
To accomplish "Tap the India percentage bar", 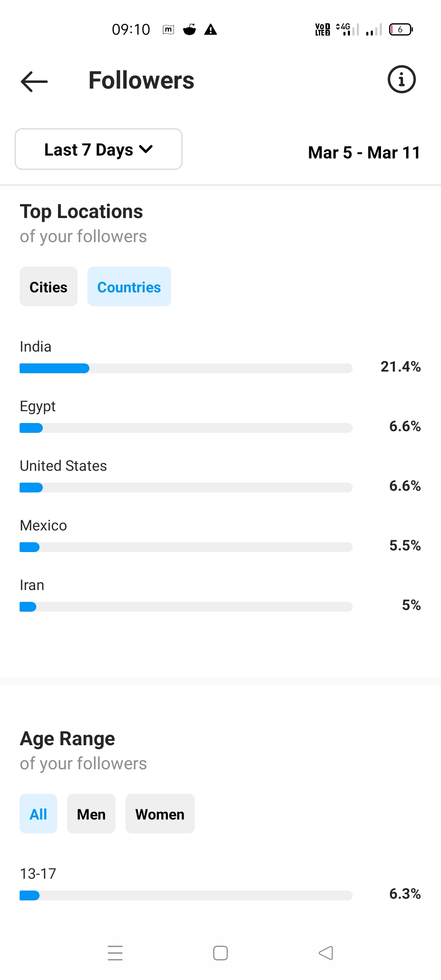I will click(186, 368).
